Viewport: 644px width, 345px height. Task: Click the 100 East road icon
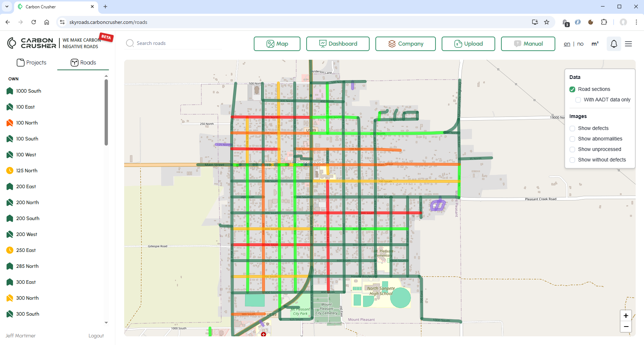click(10, 107)
